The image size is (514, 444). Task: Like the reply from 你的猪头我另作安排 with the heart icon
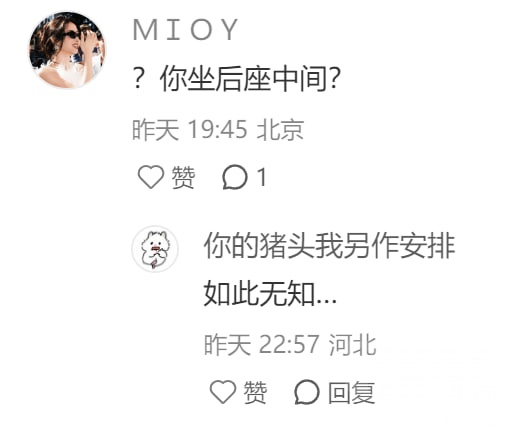(x=223, y=392)
